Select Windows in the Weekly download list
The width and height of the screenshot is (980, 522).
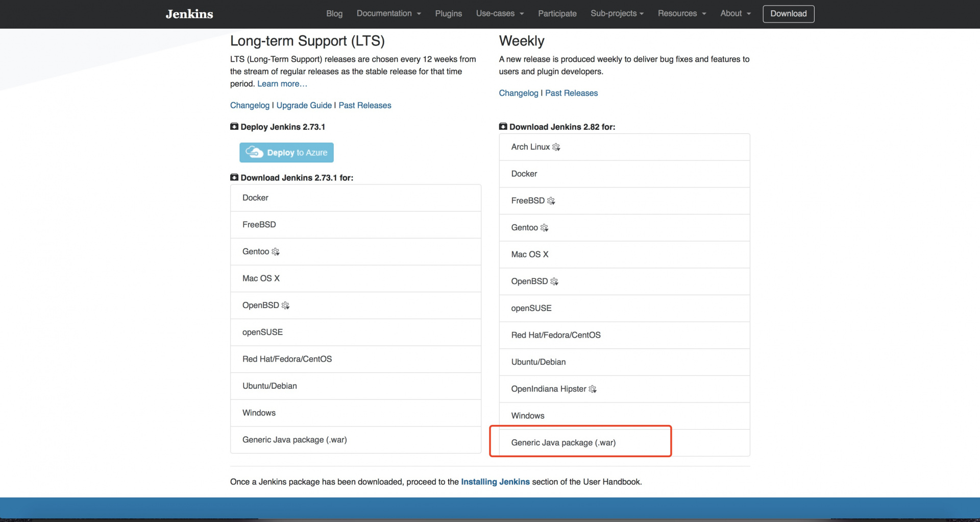(624, 416)
